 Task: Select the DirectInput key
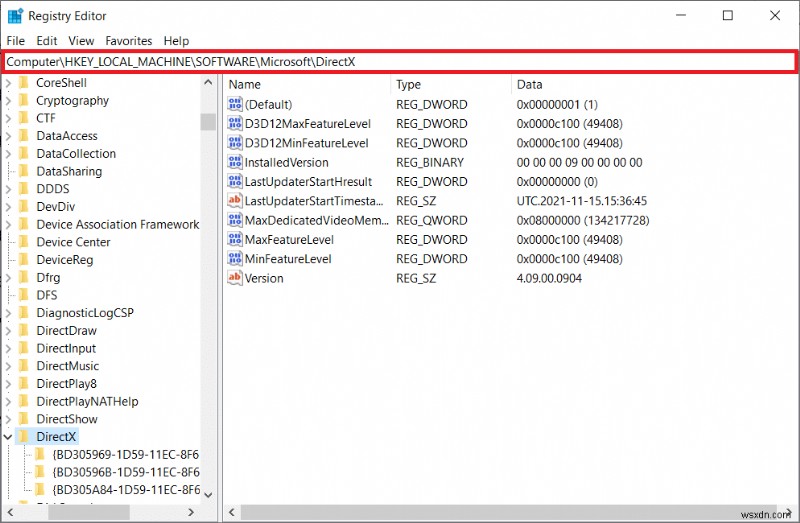[66, 348]
